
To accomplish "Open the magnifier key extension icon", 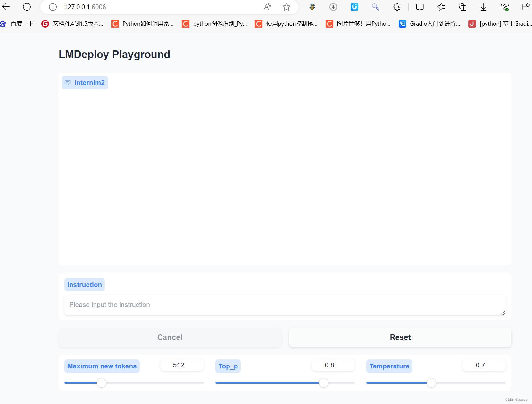I will (376, 7).
